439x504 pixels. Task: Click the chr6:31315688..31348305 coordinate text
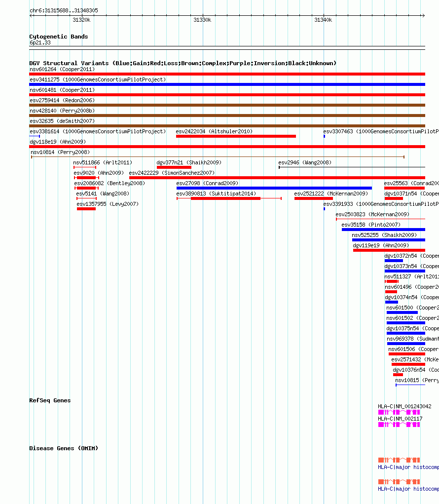pyautogui.click(x=64, y=10)
